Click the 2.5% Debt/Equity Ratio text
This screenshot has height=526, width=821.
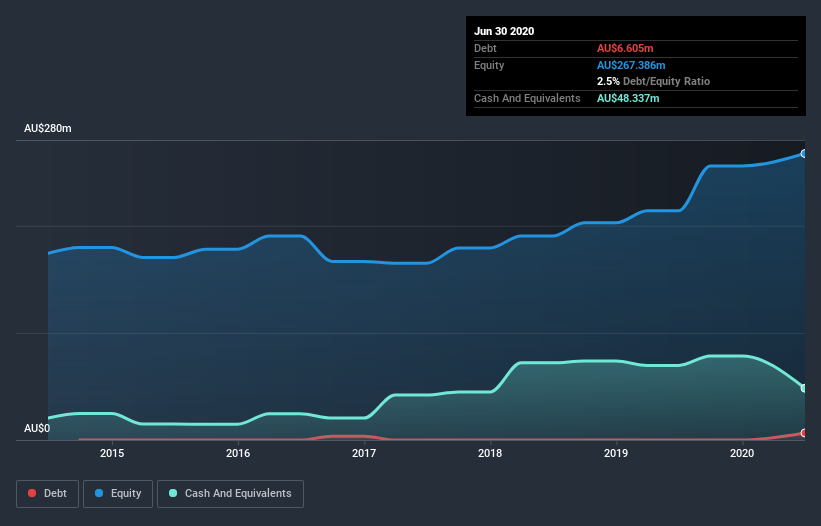point(653,82)
